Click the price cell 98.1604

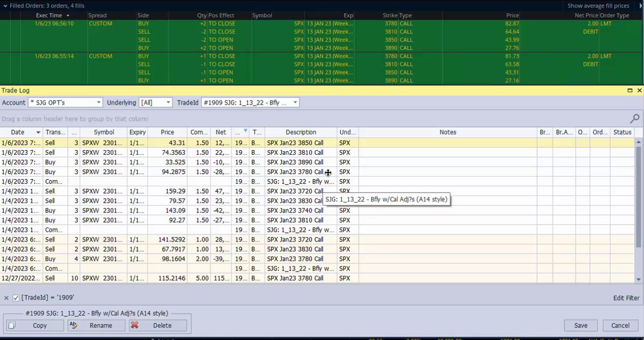coord(167,259)
